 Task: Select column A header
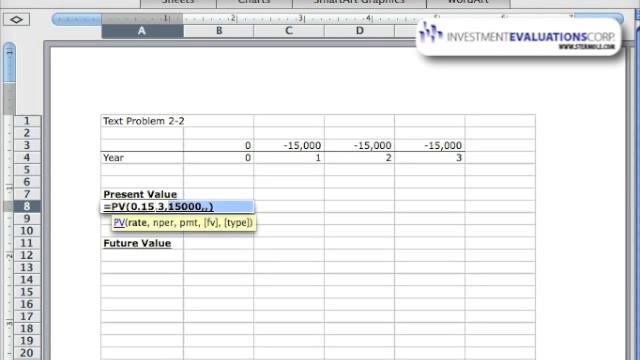tap(142, 31)
